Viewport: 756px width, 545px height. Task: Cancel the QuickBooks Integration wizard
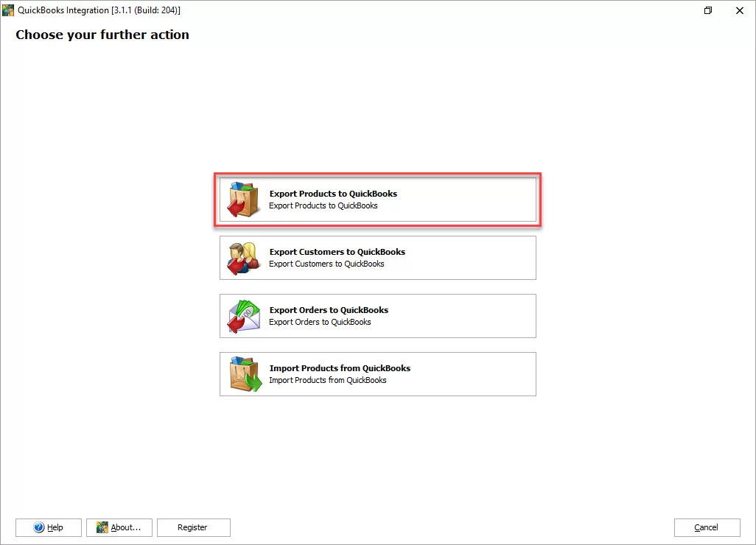707,527
